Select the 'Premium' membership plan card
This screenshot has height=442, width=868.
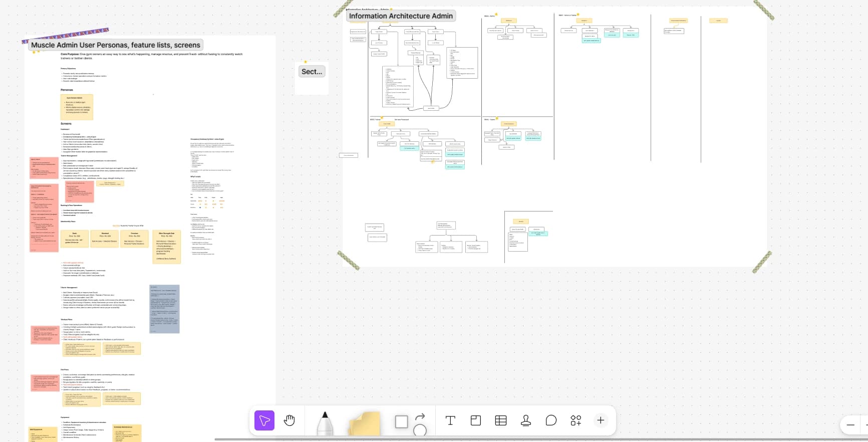click(x=134, y=240)
